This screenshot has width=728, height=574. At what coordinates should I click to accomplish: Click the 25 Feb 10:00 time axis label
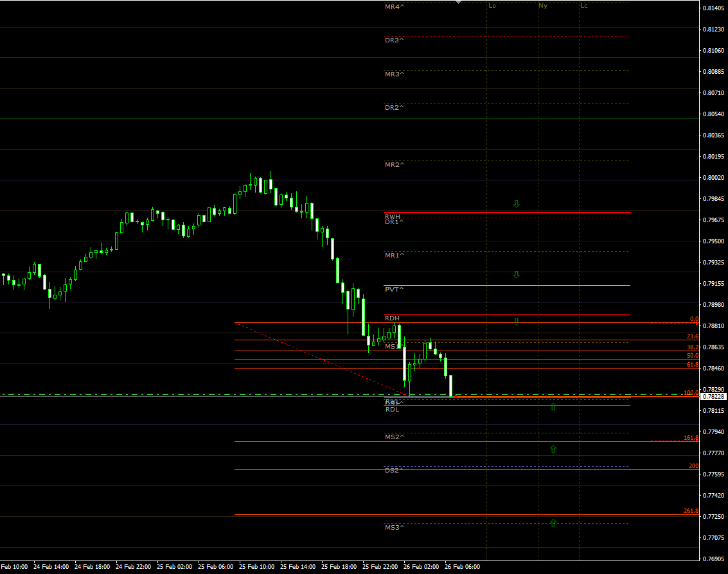pyautogui.click(x=257, y=567)
